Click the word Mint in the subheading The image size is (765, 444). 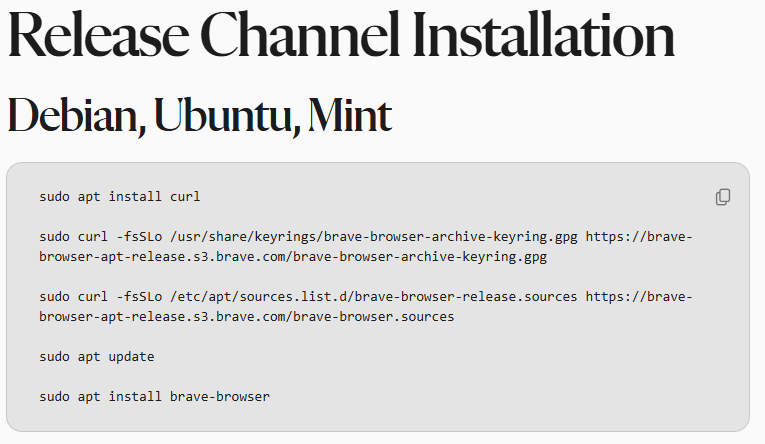pyautogui.click(x=349, y=117)
